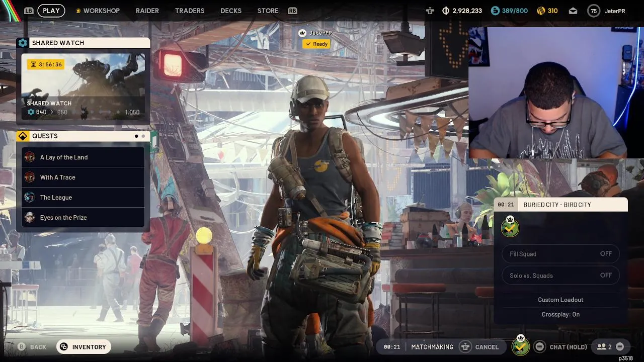Click the R-stick controller icon in top bar
Screen dimensions: 644x362
[x=430, y=11]
